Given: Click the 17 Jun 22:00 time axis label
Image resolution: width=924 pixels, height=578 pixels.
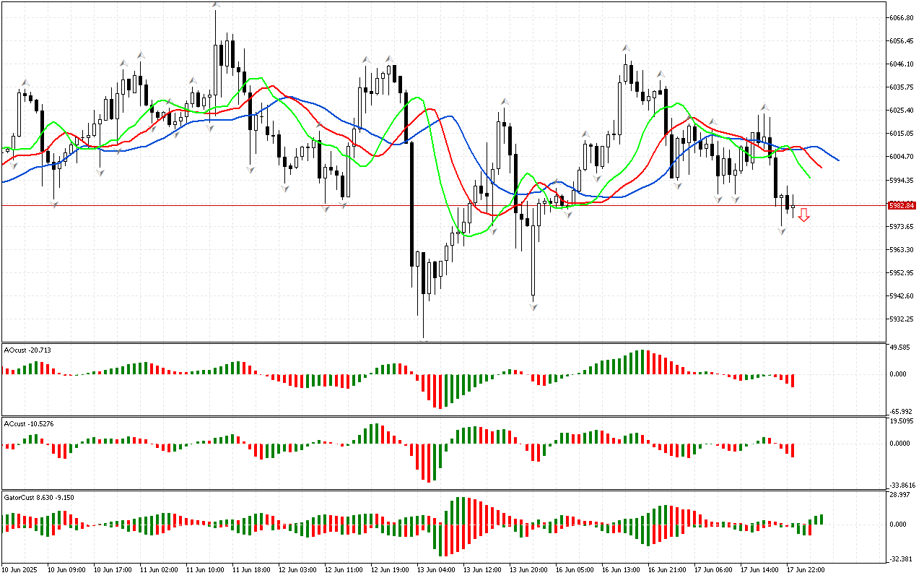Looking at the screenshot, I should (x=805, y=569).
